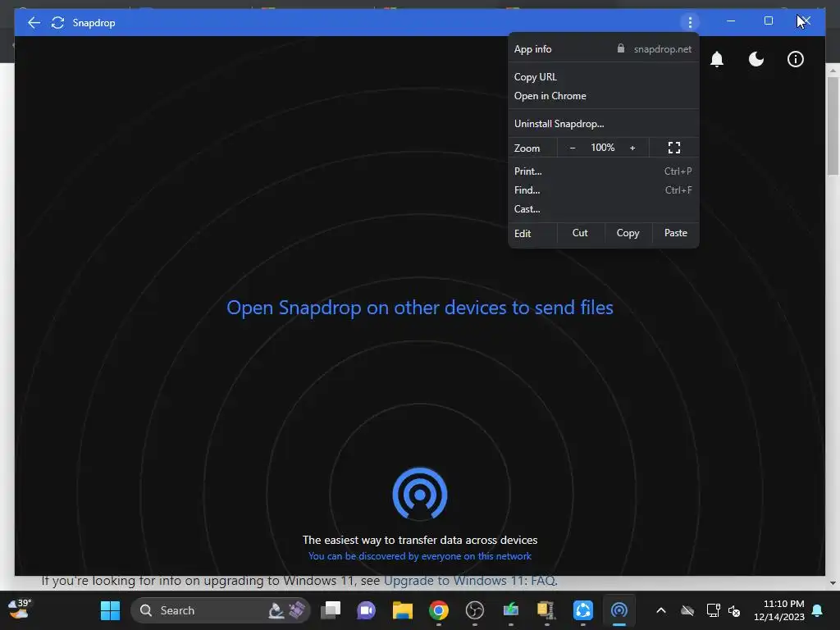Open the network tray icon
840x630 pixels.
coord(713,610)
